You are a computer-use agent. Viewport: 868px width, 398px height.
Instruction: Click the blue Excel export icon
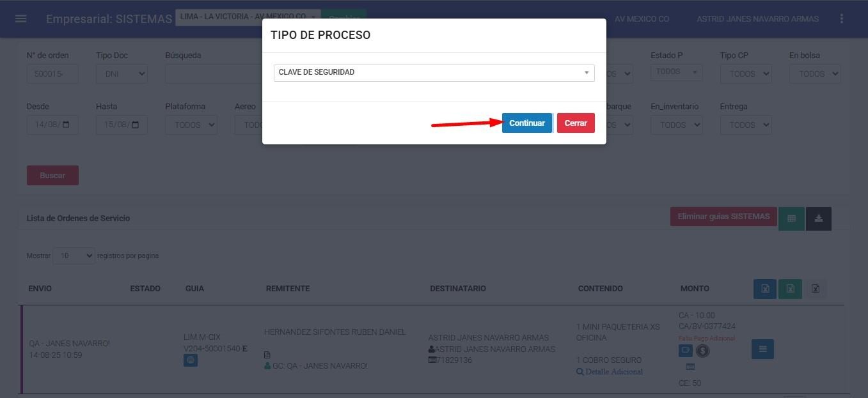point(765,289)
